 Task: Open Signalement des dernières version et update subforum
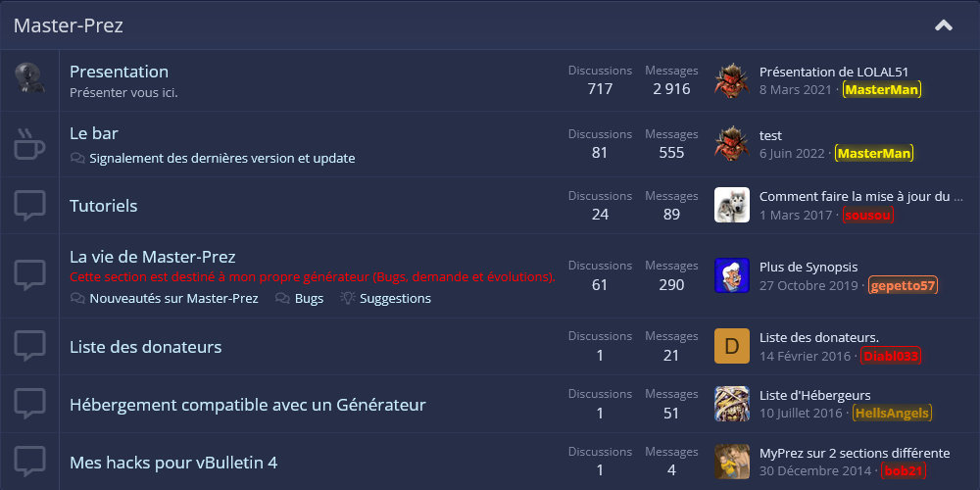click(x=221, y=158)
